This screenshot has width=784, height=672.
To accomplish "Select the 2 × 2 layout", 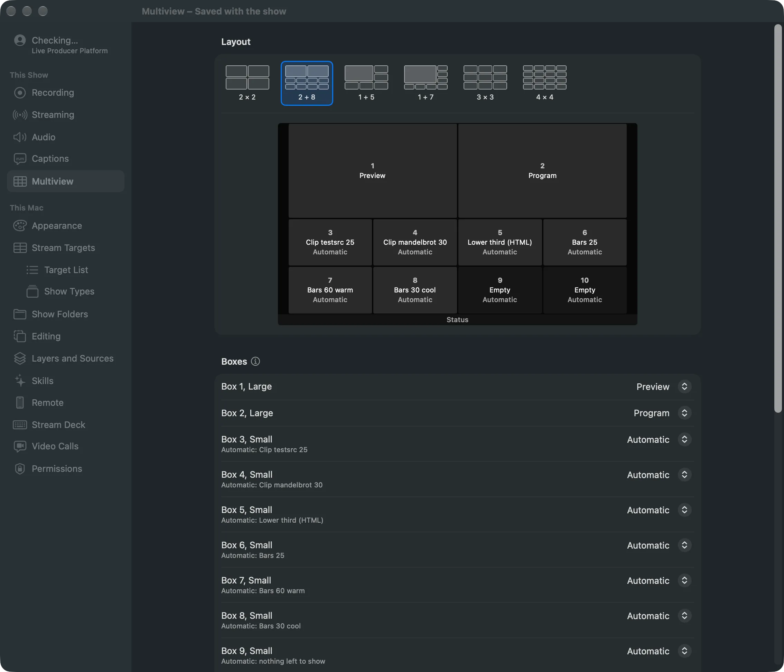I will pos(247,83).
